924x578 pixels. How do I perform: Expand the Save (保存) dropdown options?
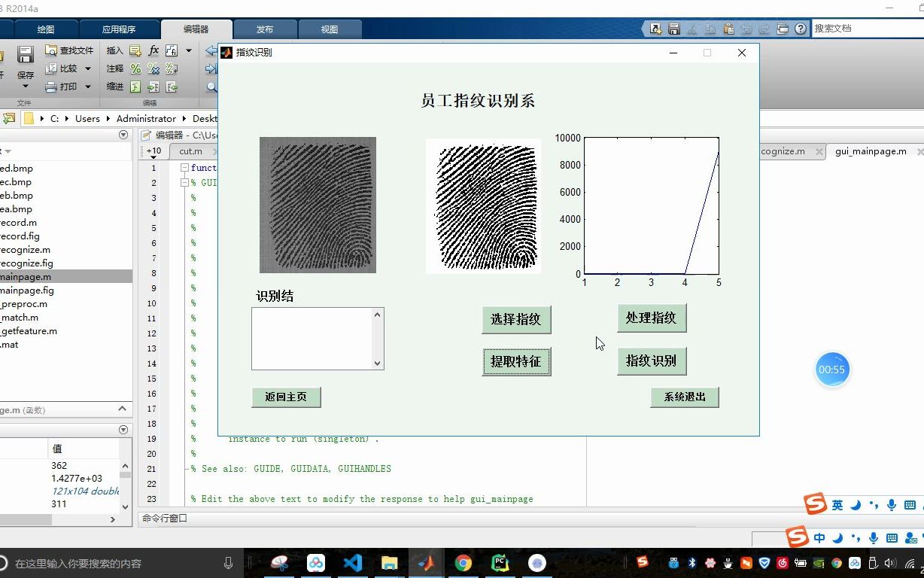(x=25, y=86)
